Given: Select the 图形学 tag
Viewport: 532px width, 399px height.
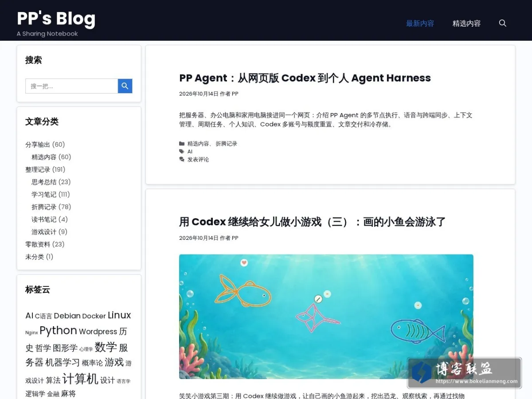Looking at the screenshot, I should (65, 348).
